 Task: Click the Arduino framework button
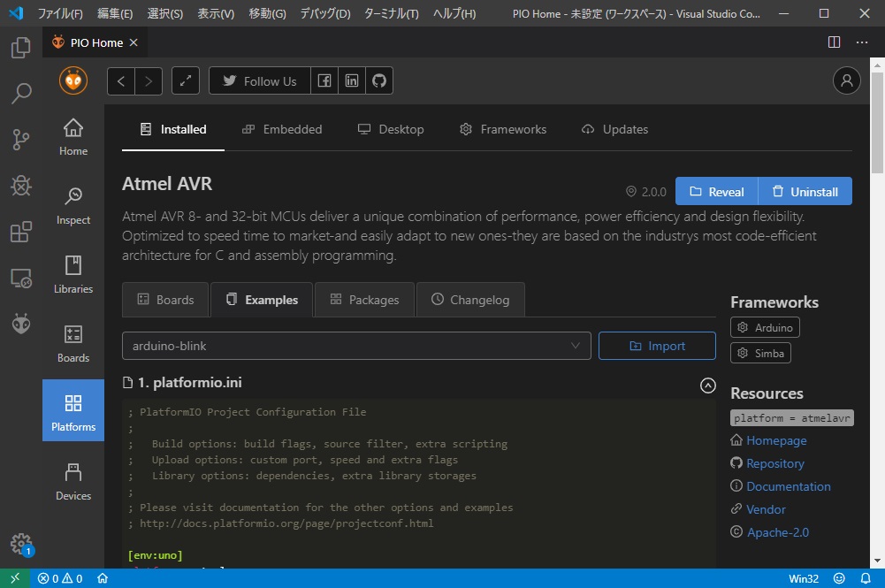765,327
